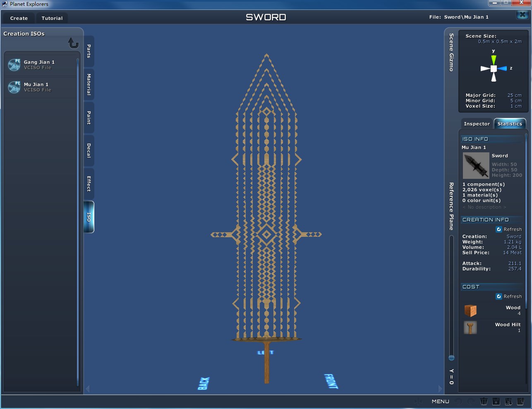Open the Decal side tab
This screenshot has width=532, height=409.
point(89,151)
